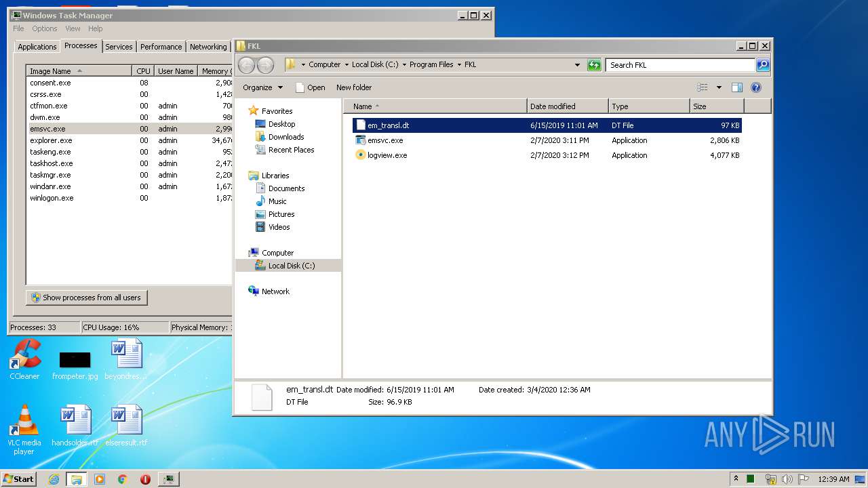Switch to Services tab
Screen dimensions: 868x488
(x=119, y=47)
